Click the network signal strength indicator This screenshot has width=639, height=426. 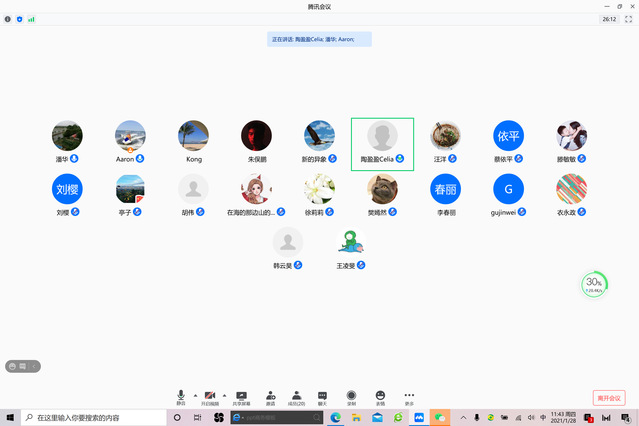coord(31,19)
